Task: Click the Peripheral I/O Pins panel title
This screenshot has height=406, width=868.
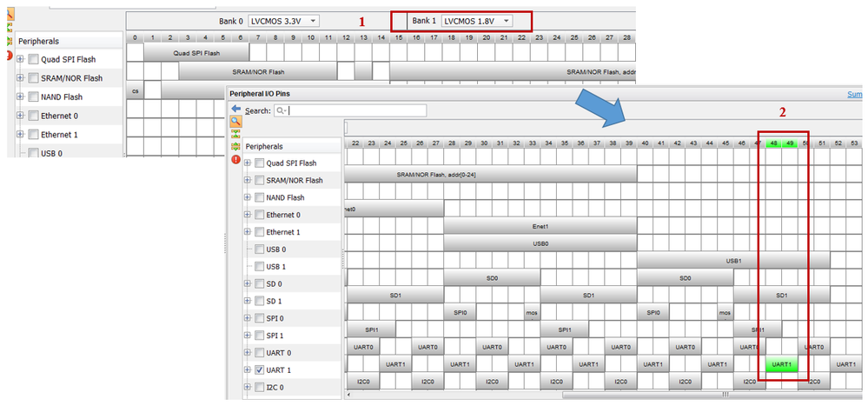Action: pyautogui.click(x=260, y=94)
